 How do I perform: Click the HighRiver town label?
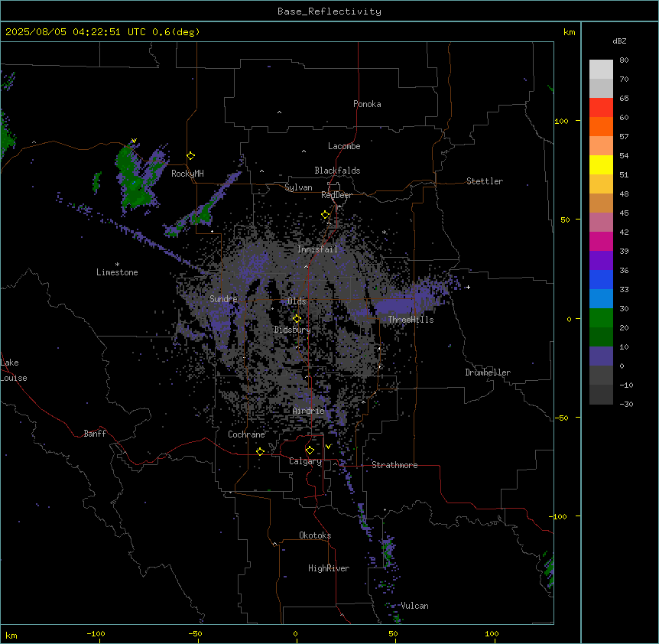[x=329, y=568]
